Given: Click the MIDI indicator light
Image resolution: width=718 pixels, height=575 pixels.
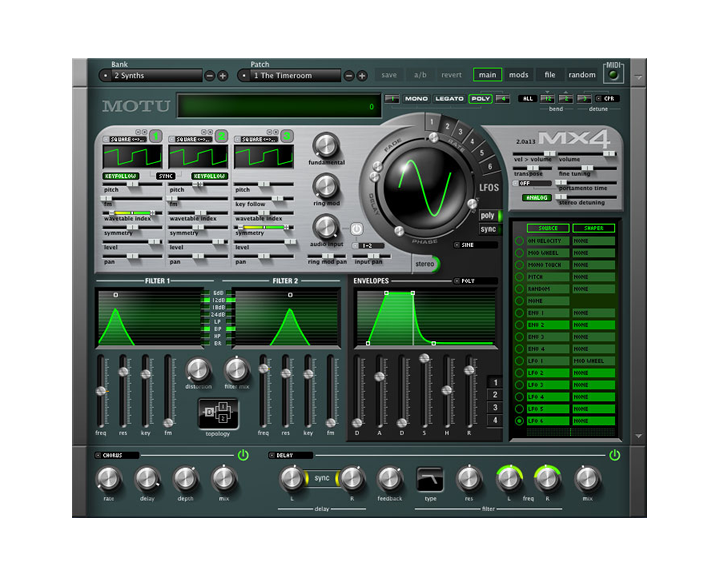Looking at the screenshot, I should coord(613,75).
